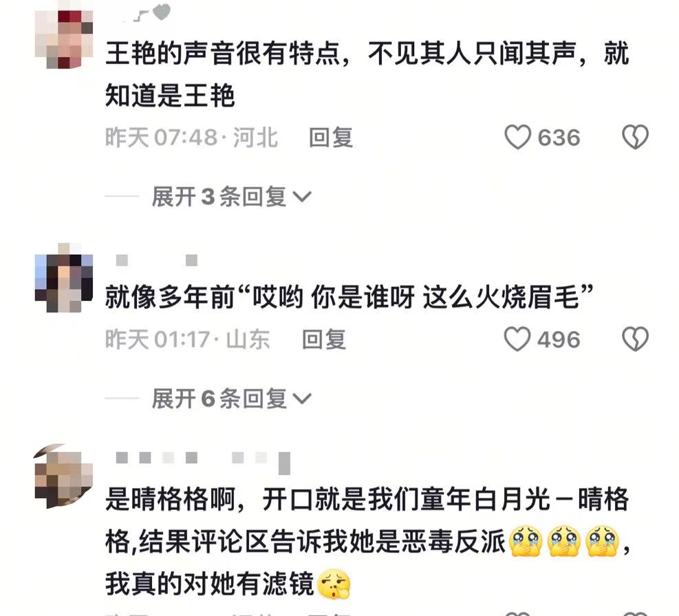Like the 火烧眉毛 comment heart icon
This screenshot has width=679, height=616.
(x=517, y=339)
